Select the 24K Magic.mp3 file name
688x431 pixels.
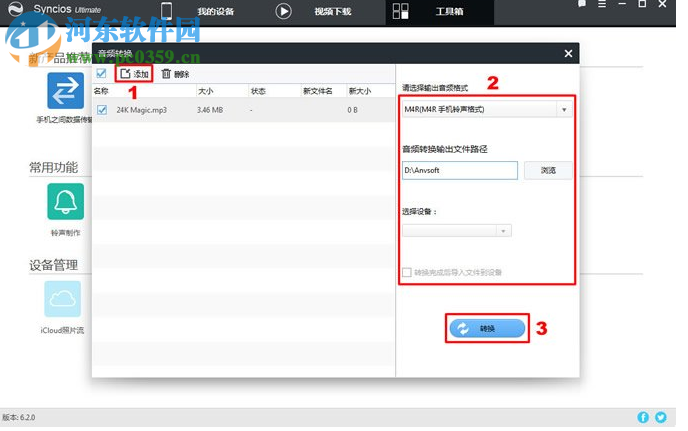pyautogui.click(x=141, y=110)
